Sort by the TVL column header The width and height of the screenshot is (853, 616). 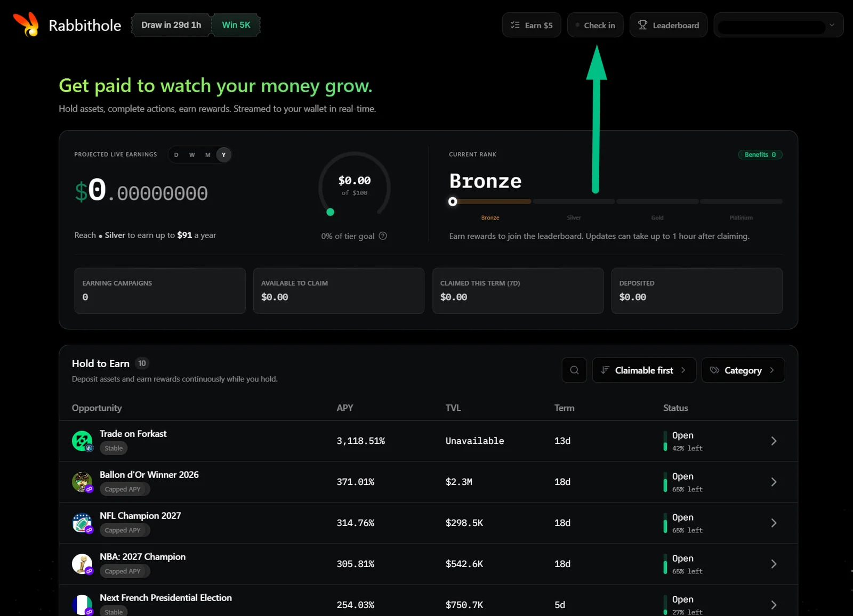[453, 408]
